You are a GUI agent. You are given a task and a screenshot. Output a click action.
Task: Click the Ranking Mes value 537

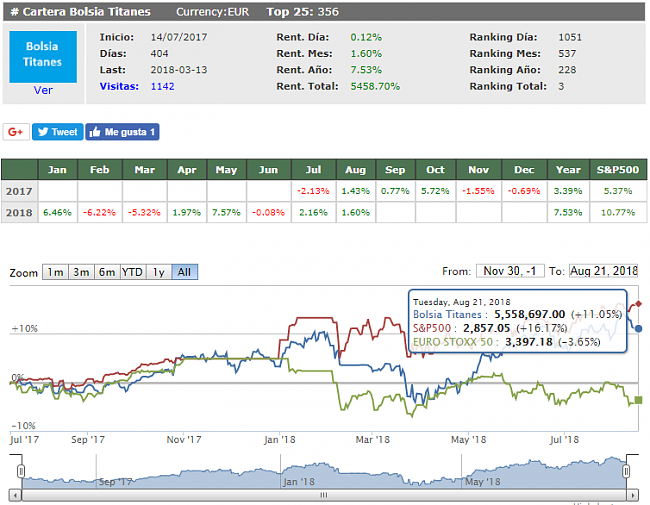[567, 53]
